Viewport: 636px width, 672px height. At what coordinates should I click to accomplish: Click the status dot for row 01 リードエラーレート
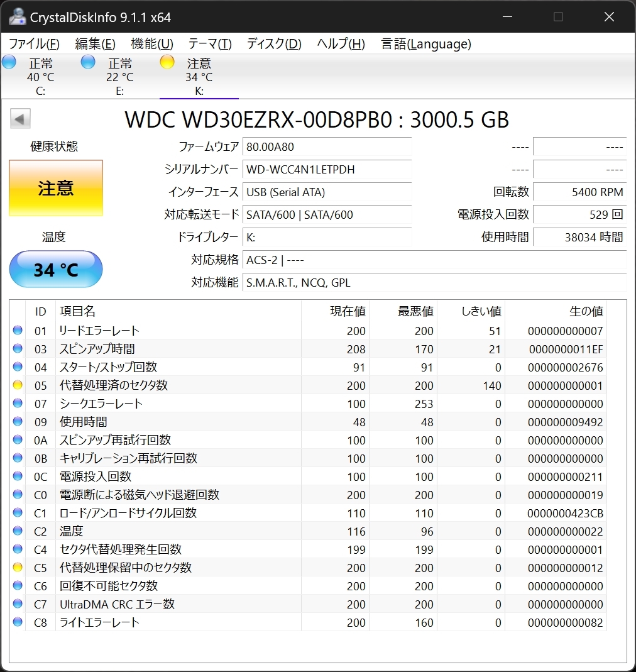[x=18, y=331]
